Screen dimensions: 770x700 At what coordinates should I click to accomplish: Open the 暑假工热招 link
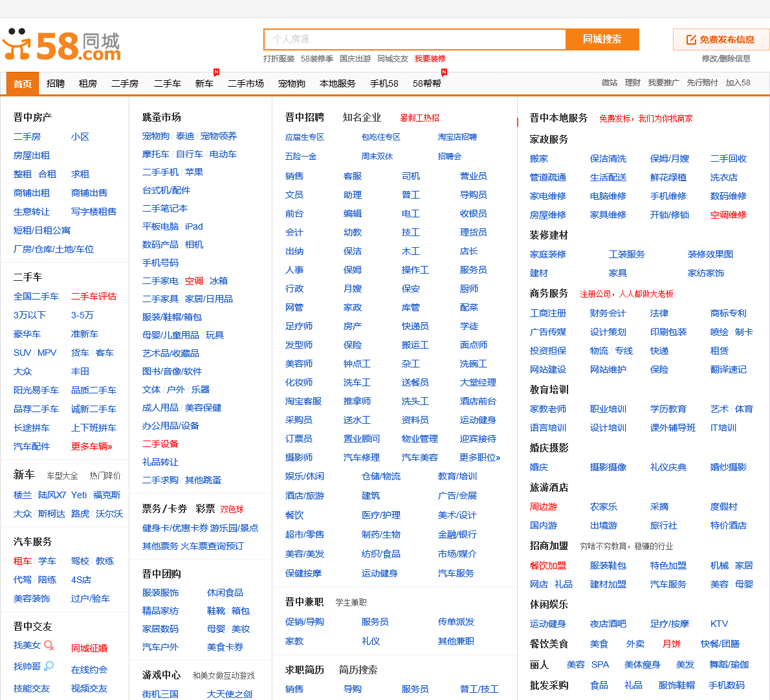point(420,118)
